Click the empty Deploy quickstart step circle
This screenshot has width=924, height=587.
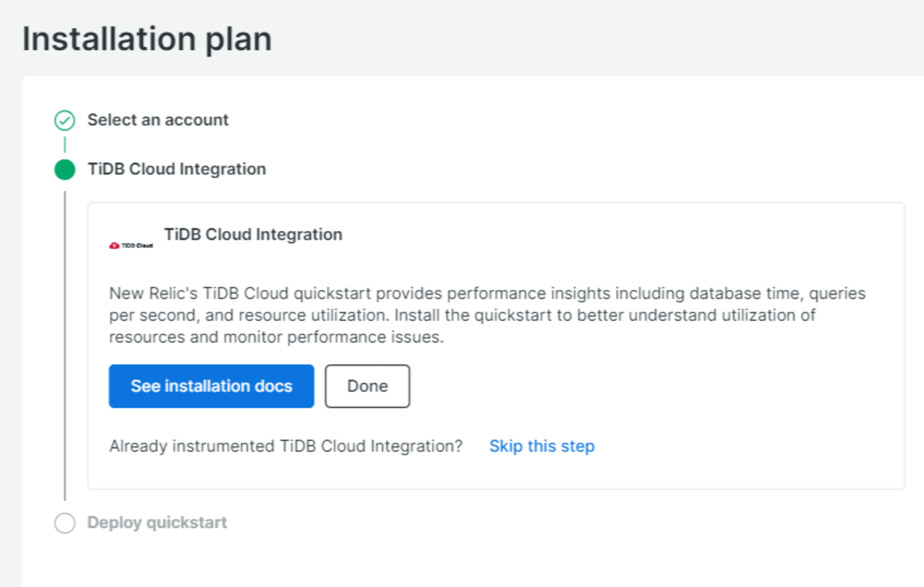pyautogui.click(x=65, y=523)
